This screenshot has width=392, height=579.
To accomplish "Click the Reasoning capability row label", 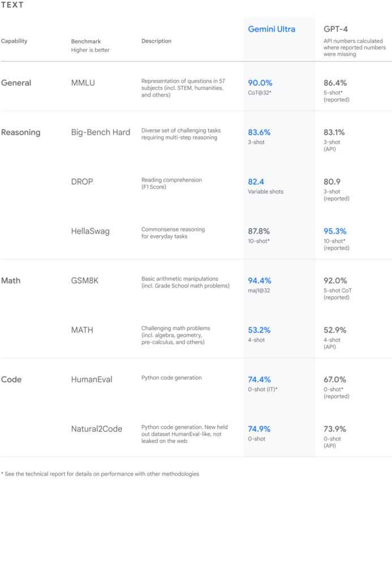I will pos(21,132).
